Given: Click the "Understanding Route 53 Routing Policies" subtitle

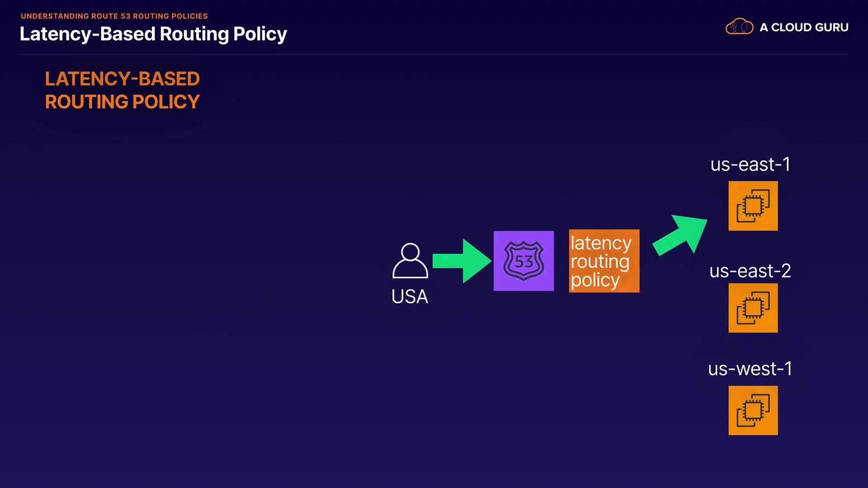Looking at the screenshot, I should [x=114, y=16].
